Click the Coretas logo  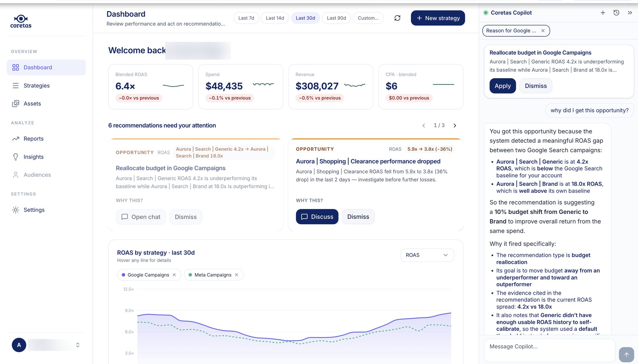point(21,21)
